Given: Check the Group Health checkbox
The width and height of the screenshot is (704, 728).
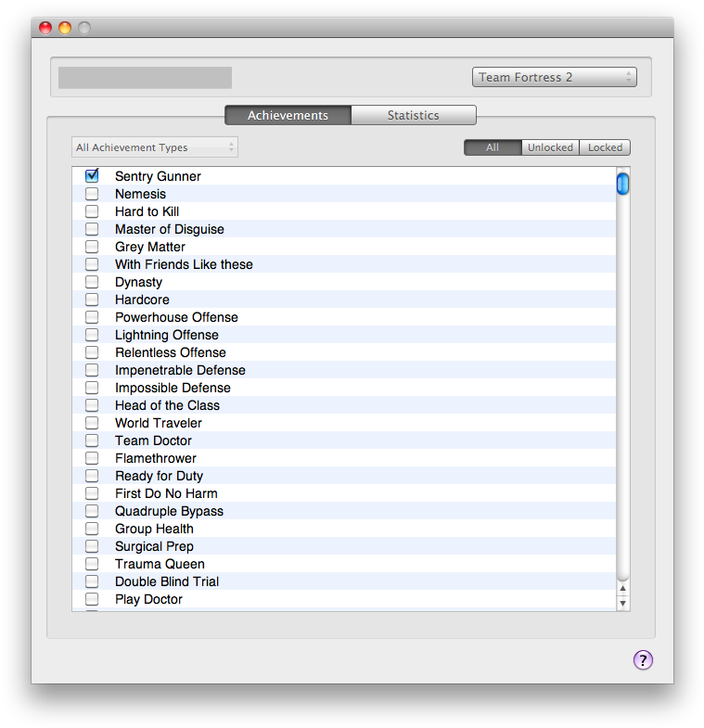Looking at the screenshot, I should point(92,529).
